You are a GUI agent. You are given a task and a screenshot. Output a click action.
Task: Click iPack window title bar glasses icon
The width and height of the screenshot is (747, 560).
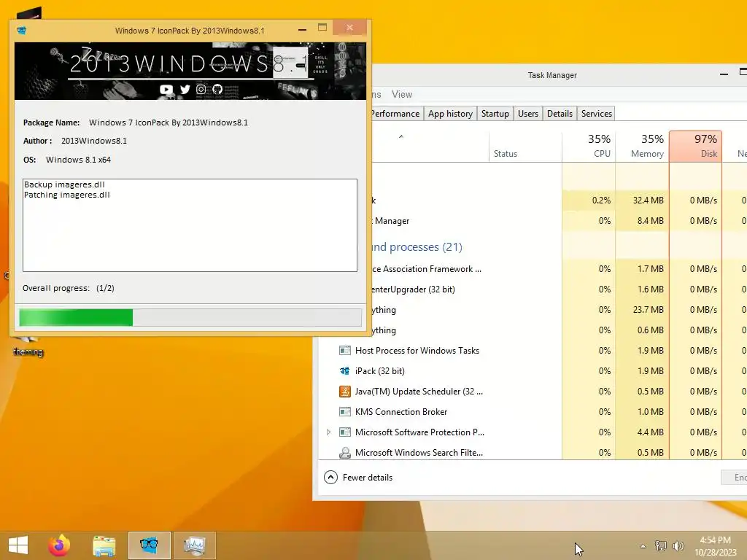point(22,31)
